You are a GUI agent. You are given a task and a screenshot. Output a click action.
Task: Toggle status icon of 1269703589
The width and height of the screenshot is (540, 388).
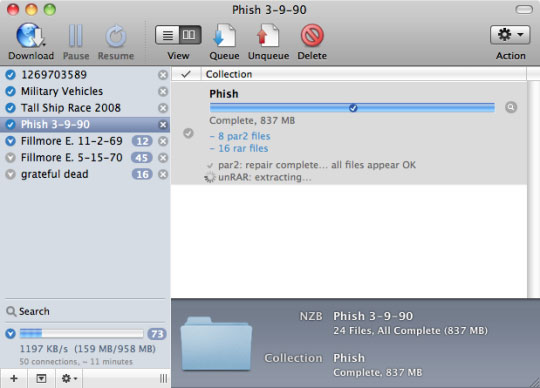pos(11,75)
